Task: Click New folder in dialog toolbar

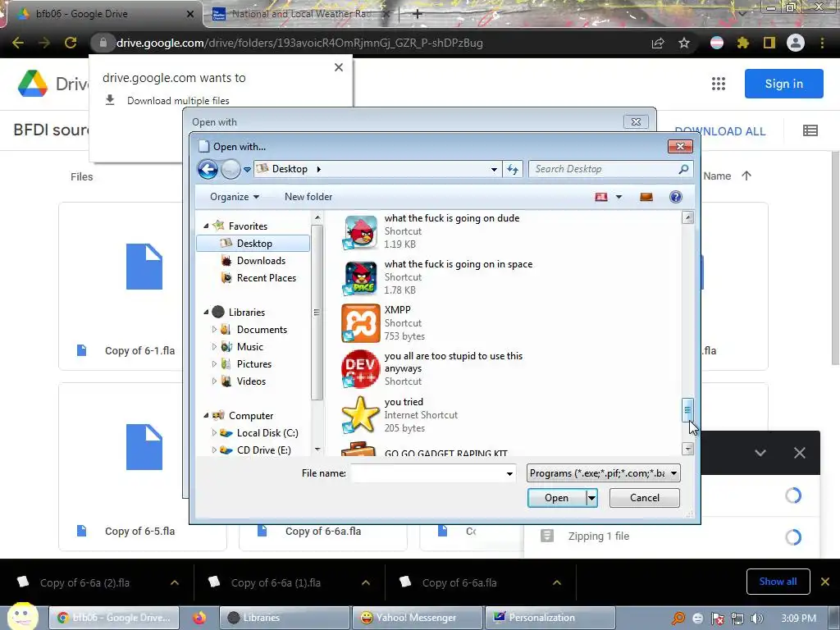Action: pyautogui.click(x=308, y=197)
